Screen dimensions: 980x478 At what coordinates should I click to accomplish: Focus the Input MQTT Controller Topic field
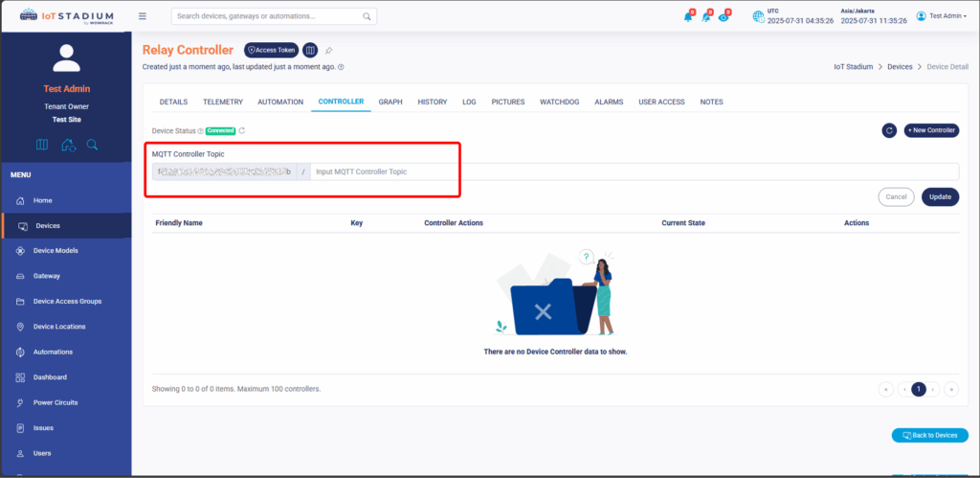click(x=632, y=171)
